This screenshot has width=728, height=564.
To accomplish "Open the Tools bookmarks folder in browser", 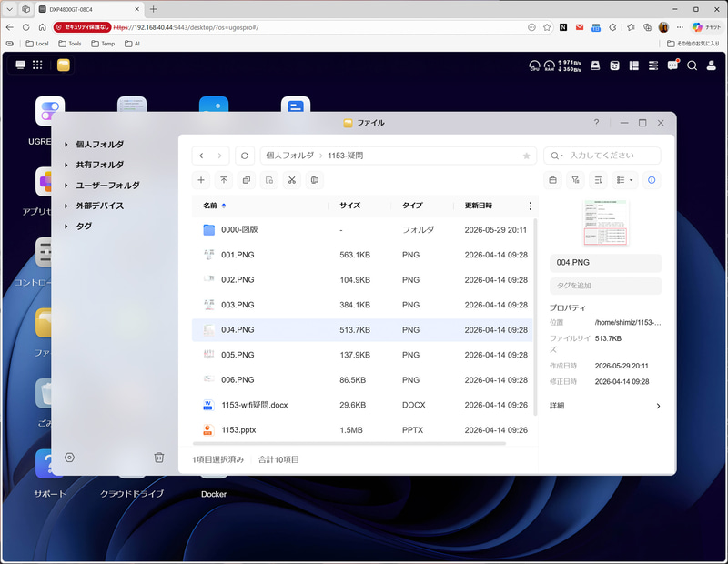I will 70,44.
